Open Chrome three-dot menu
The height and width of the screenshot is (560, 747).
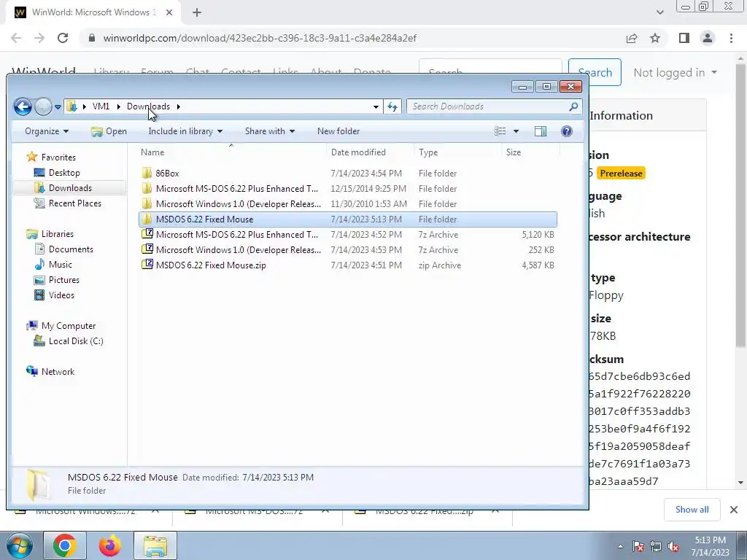(731, 38)
